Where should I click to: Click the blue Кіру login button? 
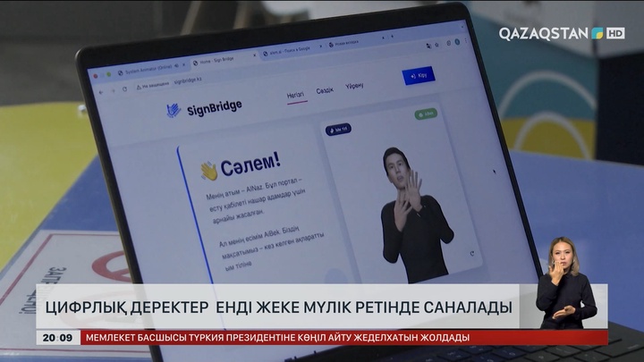(x=419, y=75)
